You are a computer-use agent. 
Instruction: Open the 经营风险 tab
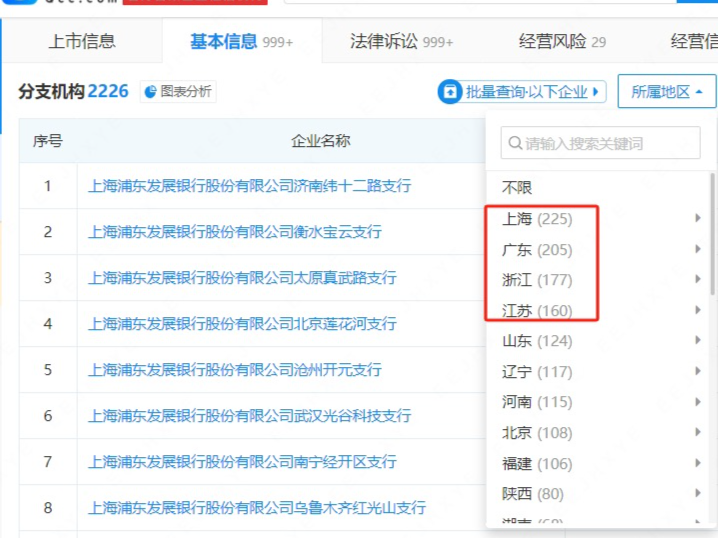tap(562, 41)
